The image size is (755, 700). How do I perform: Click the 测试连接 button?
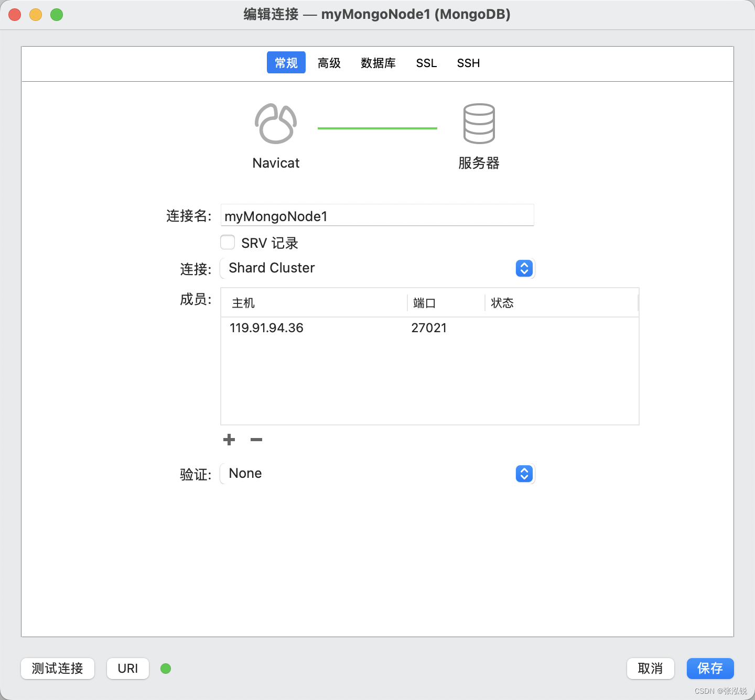tap(58, 669)
